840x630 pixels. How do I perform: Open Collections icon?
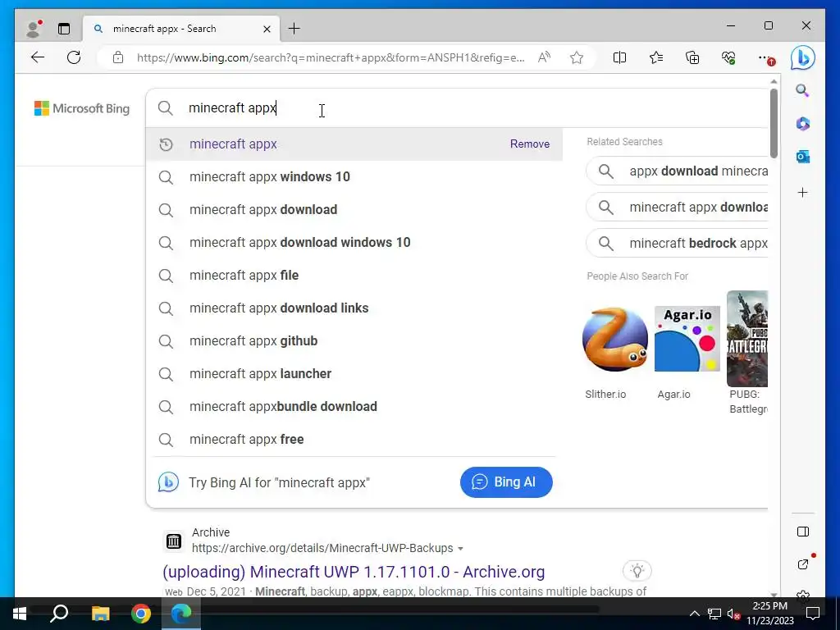click(x=692, y=57)
